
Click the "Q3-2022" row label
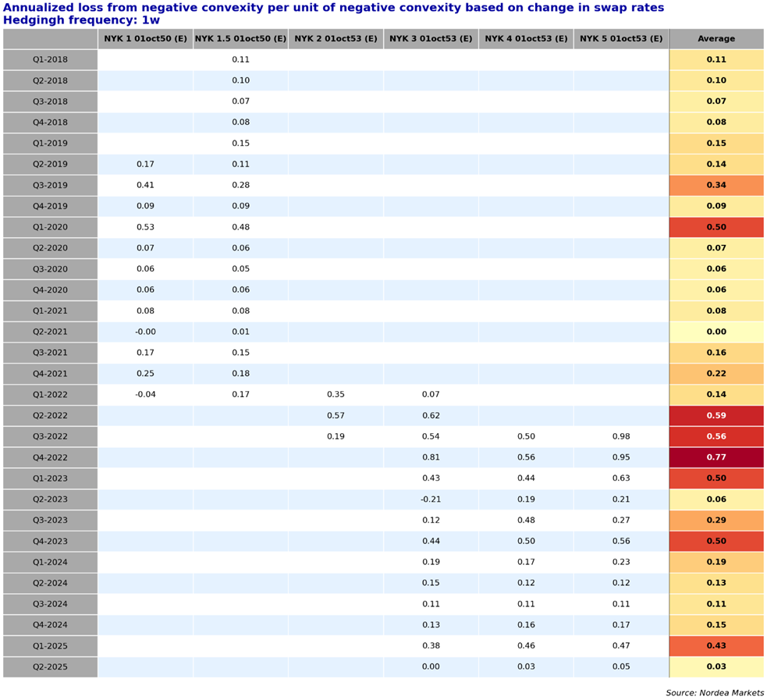51,436
